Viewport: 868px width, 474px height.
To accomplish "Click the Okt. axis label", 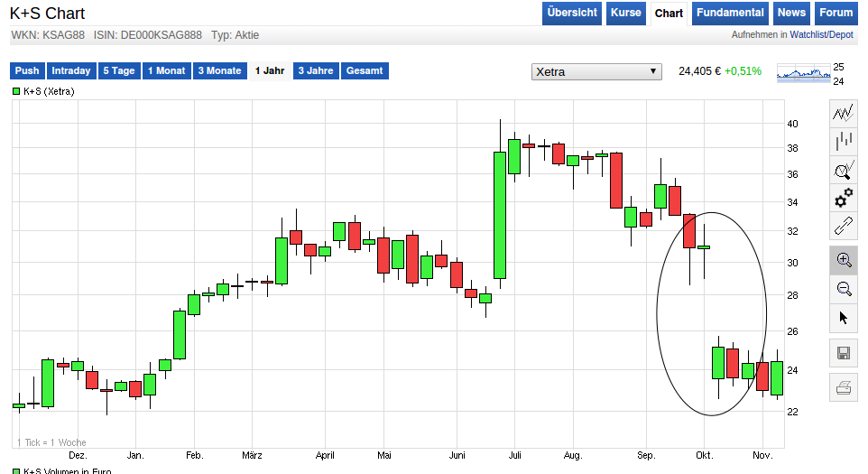I will (x=704, y=455).
